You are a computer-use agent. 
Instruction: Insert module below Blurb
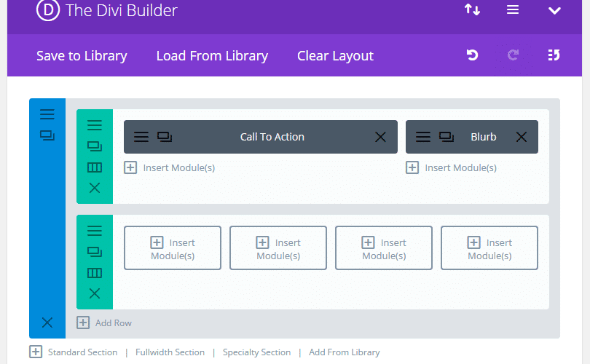click(452, 167)
